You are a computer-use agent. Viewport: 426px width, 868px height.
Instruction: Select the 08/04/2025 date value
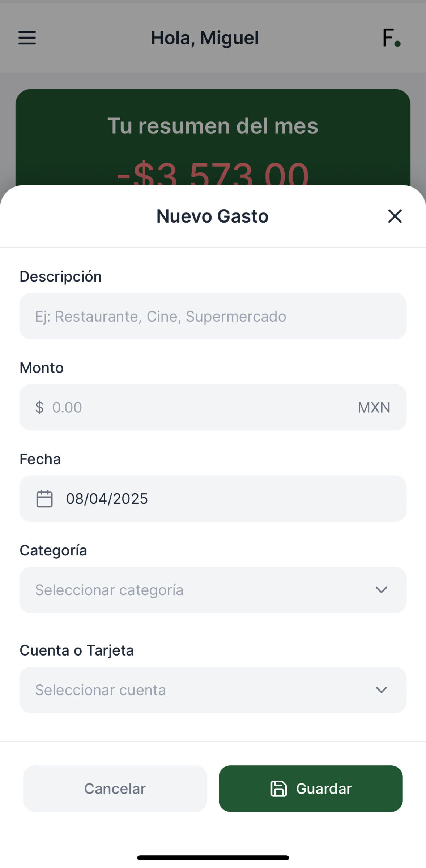(x=107, y=499)
